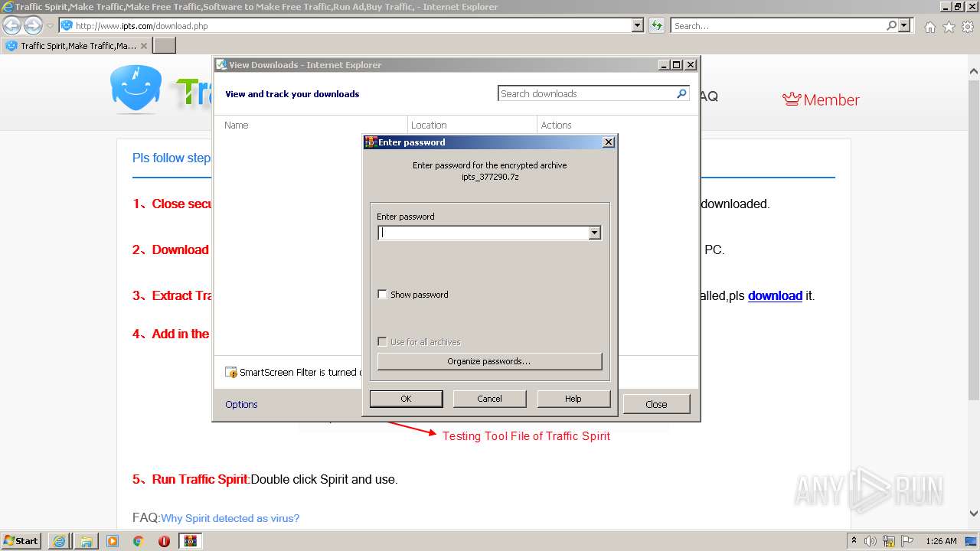
Task: Open the file explorer taskbar icon
Action: click(87, 541)
